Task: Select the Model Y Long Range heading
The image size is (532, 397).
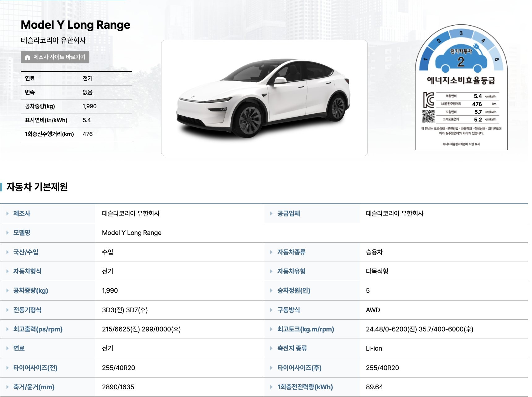Action: (x=75, y=25)
